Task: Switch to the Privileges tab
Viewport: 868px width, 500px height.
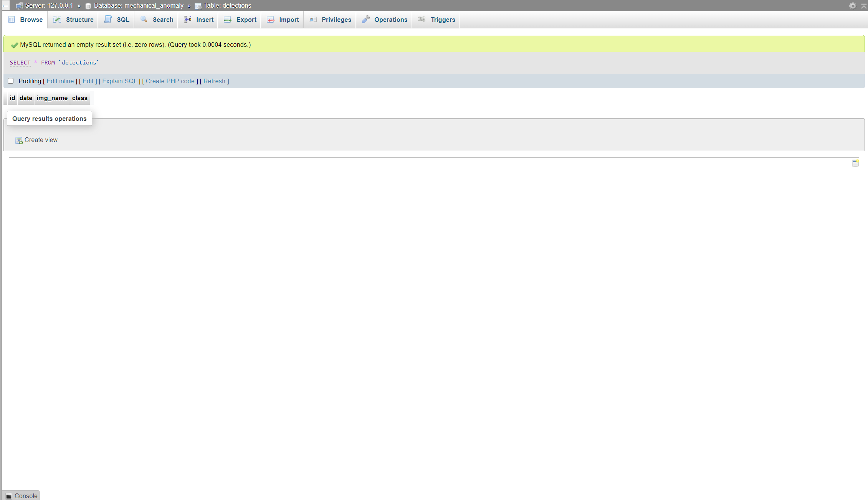Action: (x=336, y=20)
